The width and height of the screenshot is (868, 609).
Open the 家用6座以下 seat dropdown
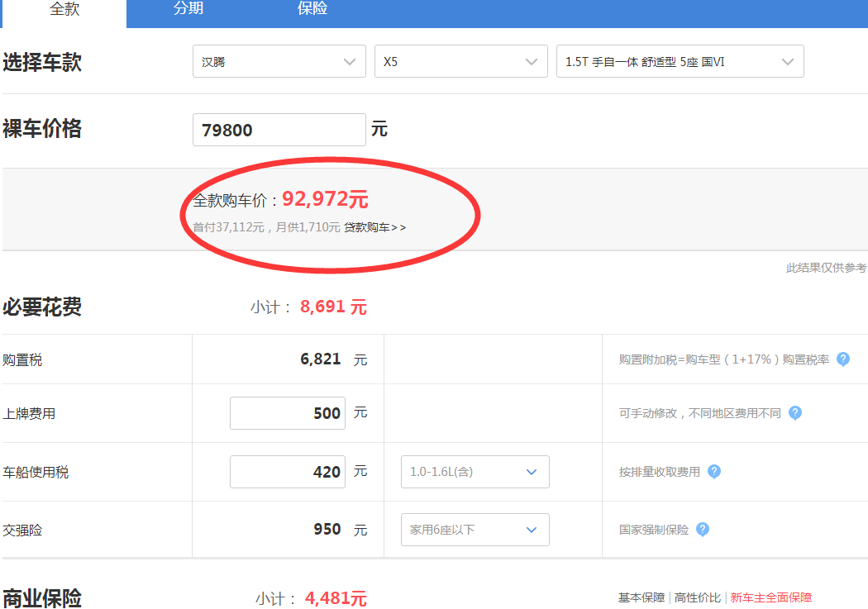[475, 530]
